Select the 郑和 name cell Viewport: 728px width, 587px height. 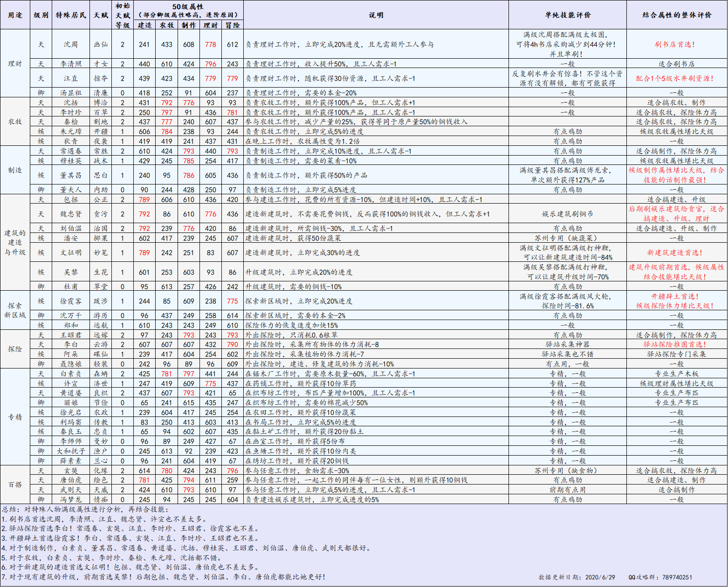point(71,325)
